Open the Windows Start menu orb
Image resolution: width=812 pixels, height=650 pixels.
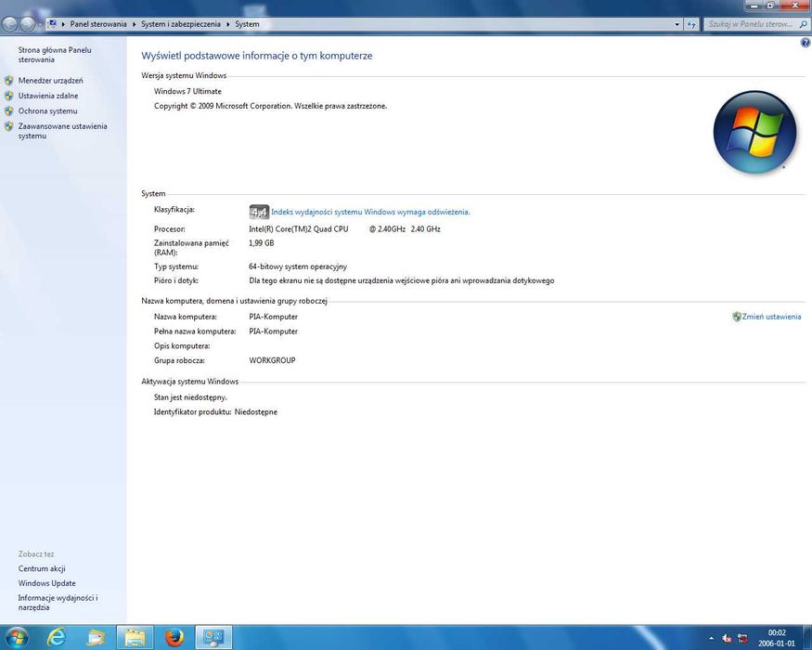[16, 638]
